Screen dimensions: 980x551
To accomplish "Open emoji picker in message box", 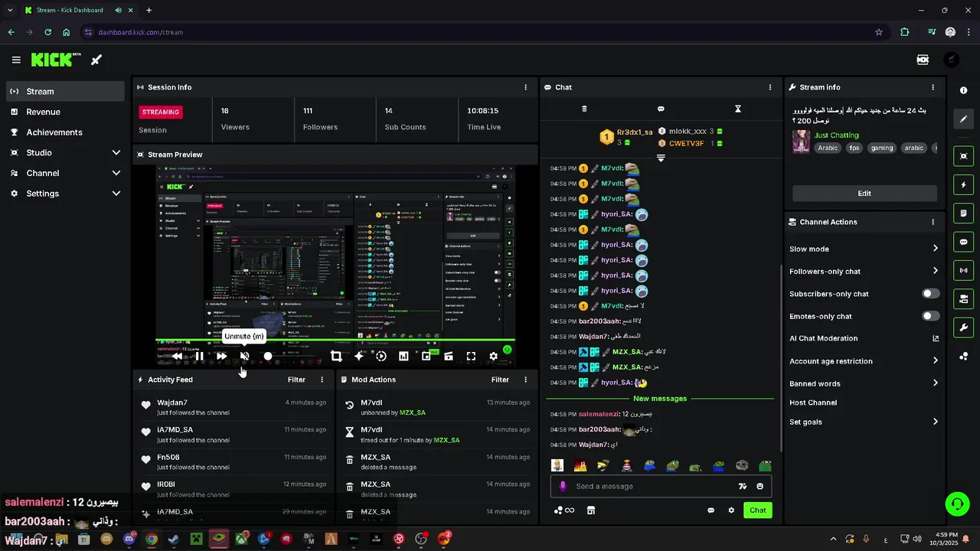I will 759,486.
